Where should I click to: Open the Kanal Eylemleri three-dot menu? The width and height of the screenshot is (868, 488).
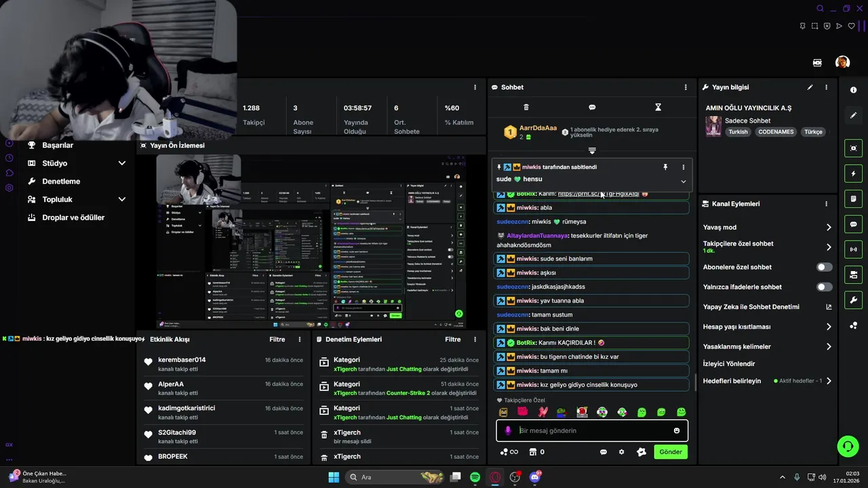(x=826, y=204)
